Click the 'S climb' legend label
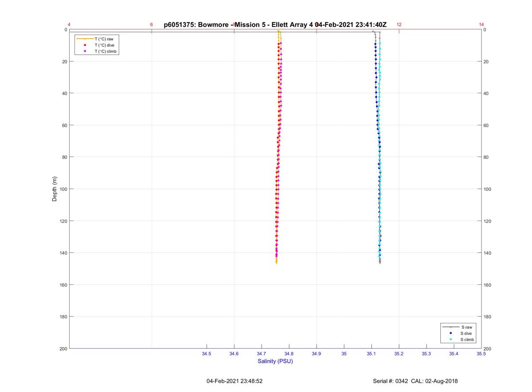 [x=467, y=340]
